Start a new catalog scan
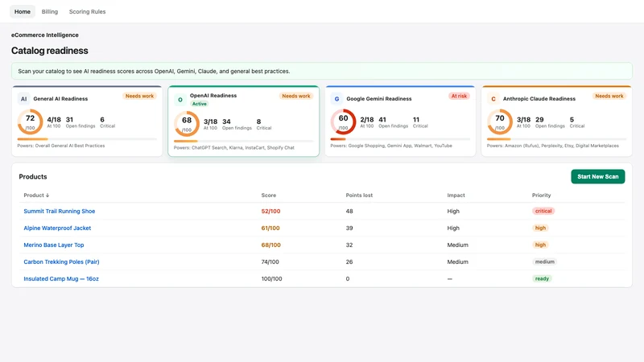This screenshot has width=644, height=362. [x=597, y=176]
